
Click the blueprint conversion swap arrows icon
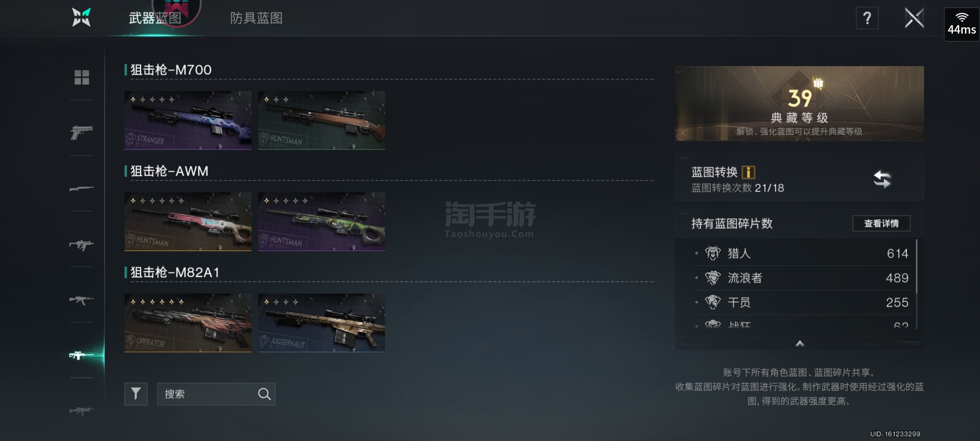pos(882,179)
